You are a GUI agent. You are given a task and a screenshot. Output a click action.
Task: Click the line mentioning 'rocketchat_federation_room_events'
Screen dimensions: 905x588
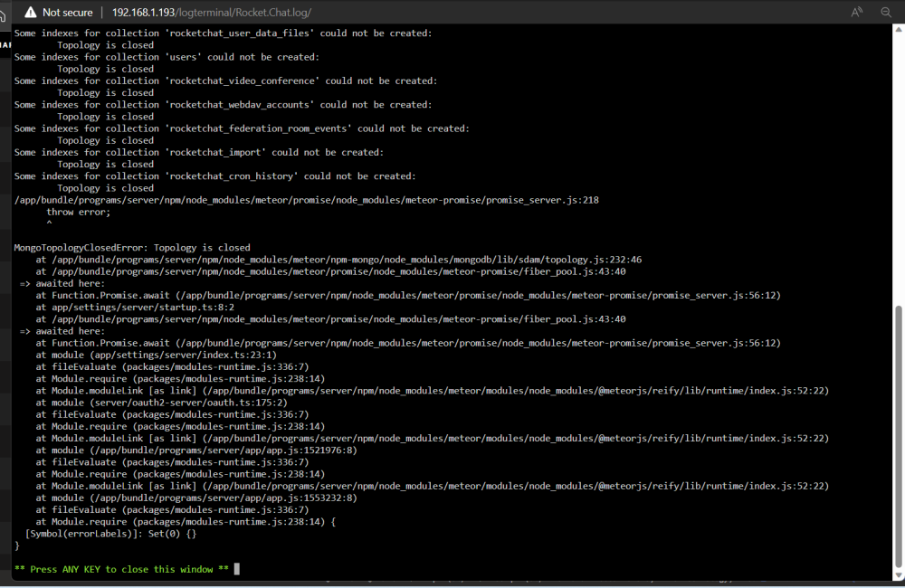[x=242, y=128]
